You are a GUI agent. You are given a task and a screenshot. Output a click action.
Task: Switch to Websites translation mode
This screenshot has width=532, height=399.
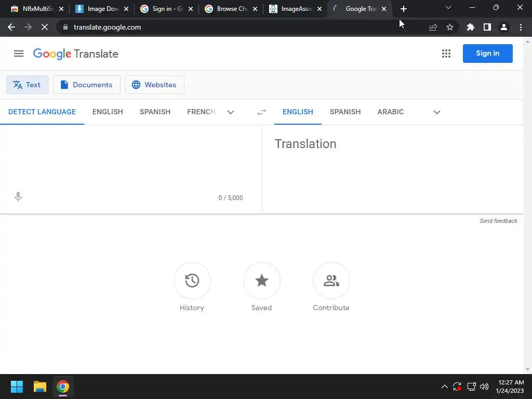point(154,85)
